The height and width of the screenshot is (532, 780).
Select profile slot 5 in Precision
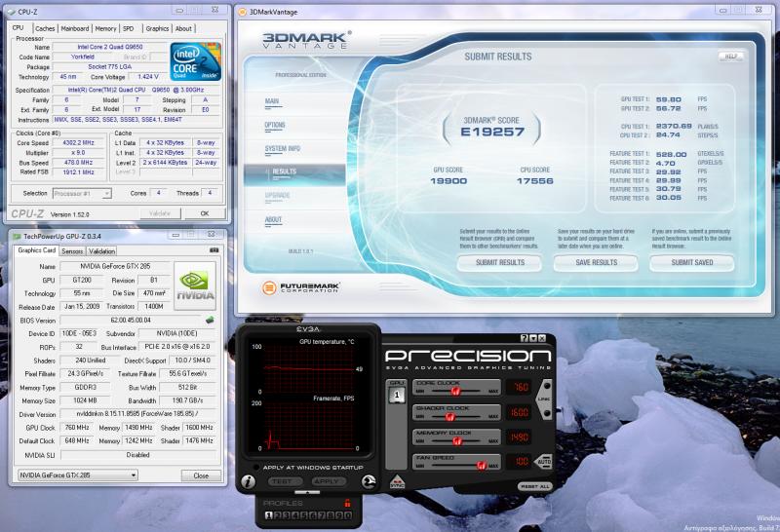coord(304,515)
